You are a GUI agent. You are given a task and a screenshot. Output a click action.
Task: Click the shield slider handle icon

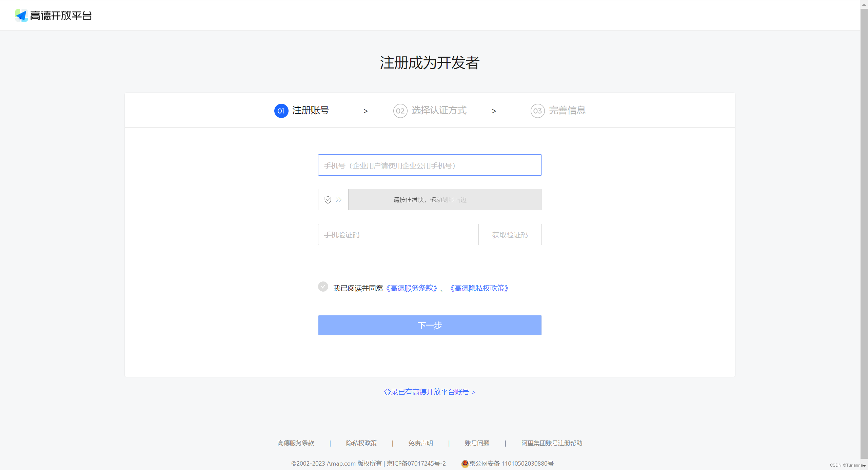click(328, 200)
